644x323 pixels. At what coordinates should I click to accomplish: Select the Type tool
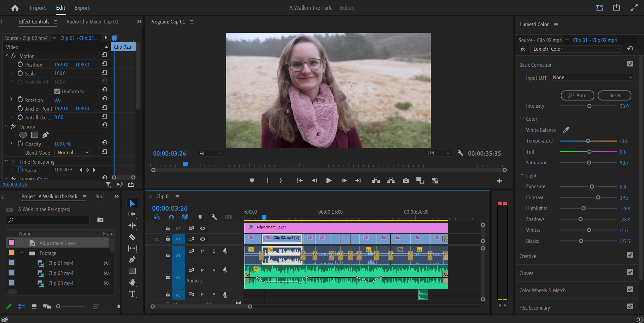(132, 294)
